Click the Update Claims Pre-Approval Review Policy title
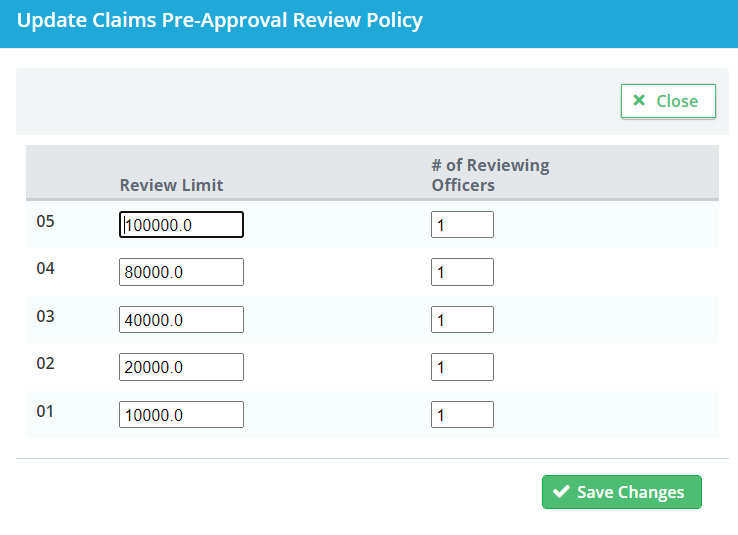Screen dimensions: 738x535 [220, 21]
